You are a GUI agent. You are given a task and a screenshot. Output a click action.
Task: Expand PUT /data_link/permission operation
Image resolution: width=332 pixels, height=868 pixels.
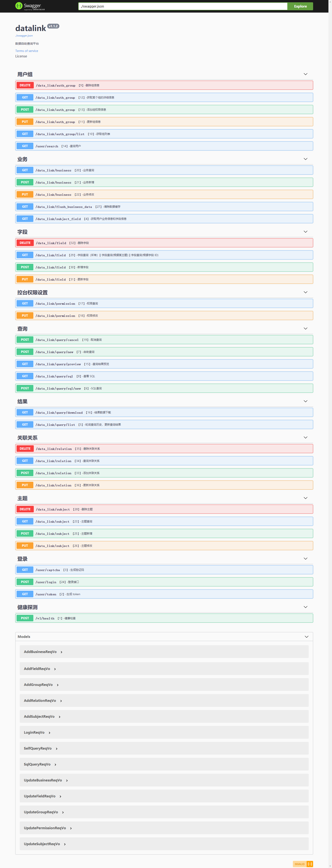(164, 316)
